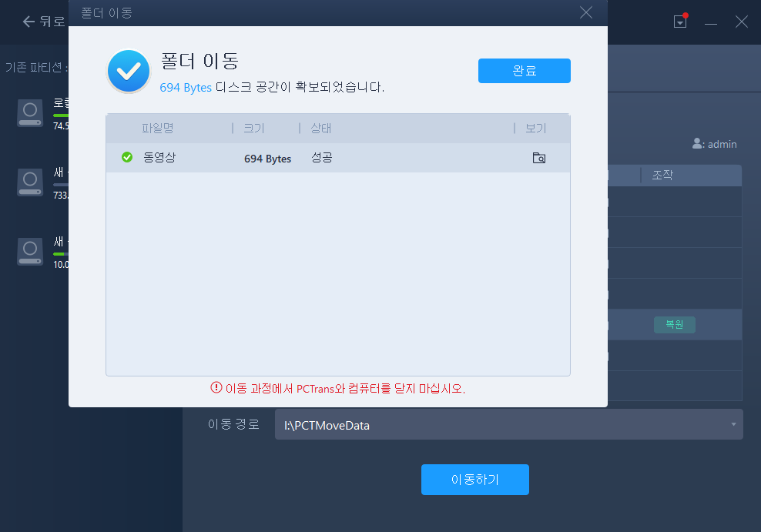Select the 10GB 새 볼륨 disk icon
The image size is (761, 532).
pos(29,252)
